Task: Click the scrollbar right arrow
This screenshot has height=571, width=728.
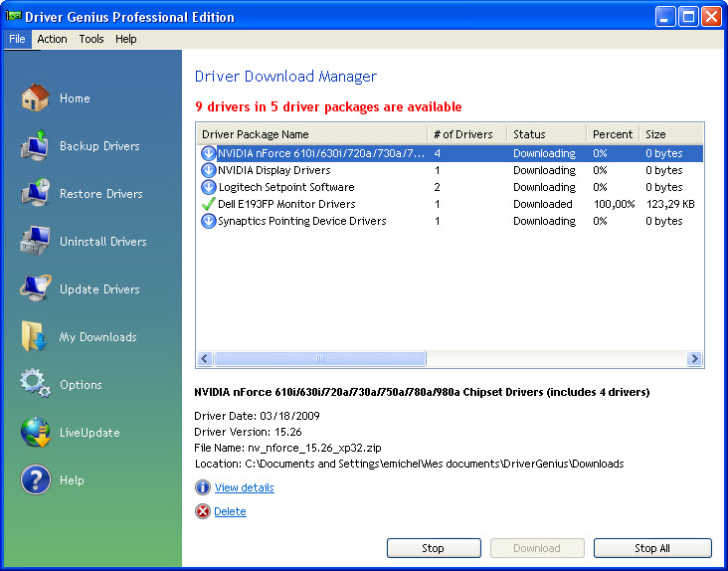Action: (x=694, y=359)
